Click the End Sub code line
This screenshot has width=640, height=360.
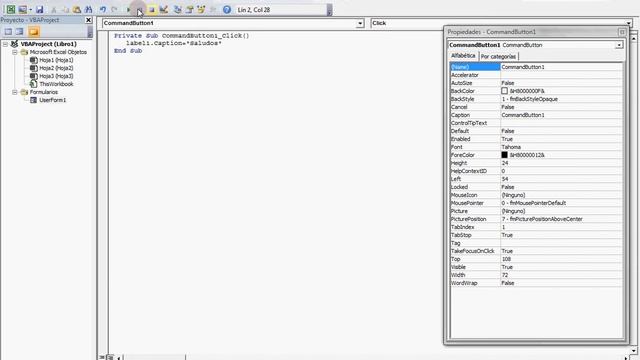pyautogui.click(x=128, y=51)
